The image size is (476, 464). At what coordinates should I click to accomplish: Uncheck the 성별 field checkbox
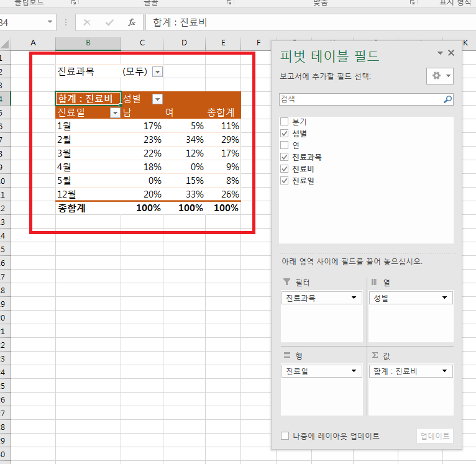pyautogui.click(x=285, y=134)
